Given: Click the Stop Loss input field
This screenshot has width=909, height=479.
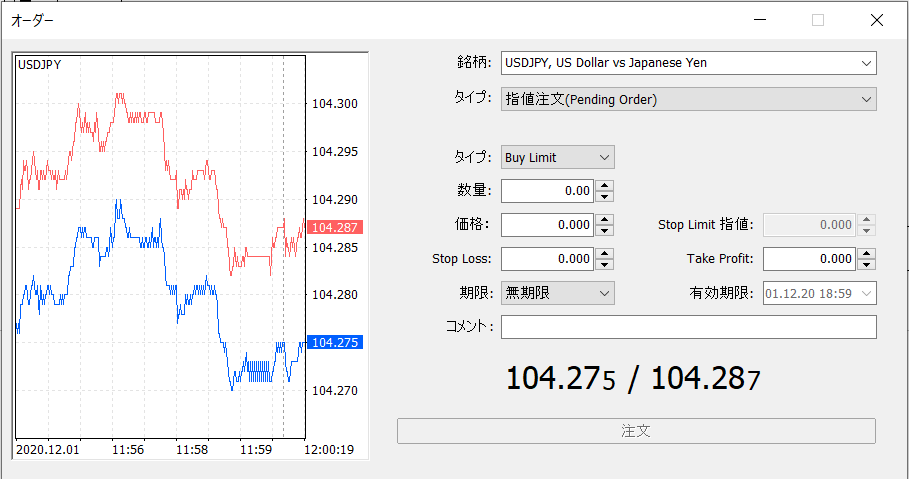Looking at the screenshot, I should [x=547, y=259].
